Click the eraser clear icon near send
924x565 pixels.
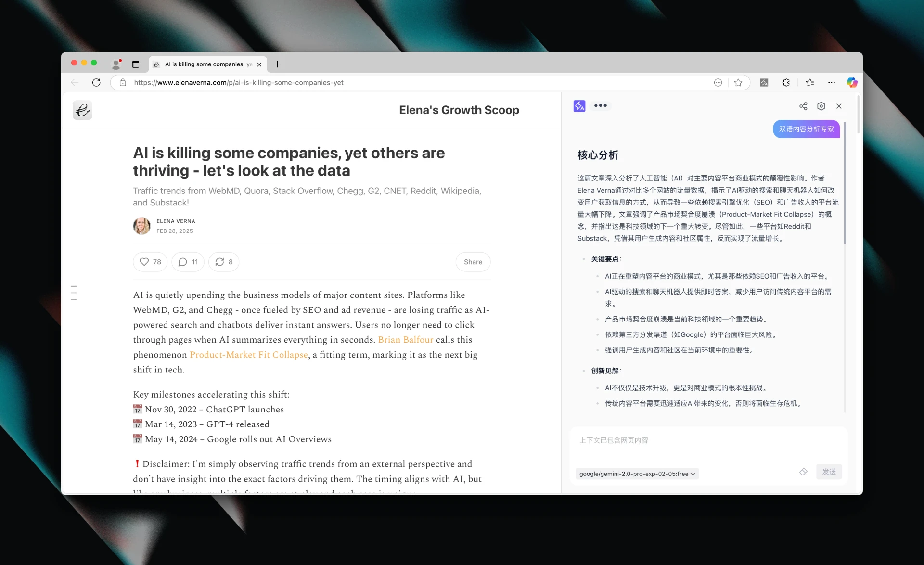(x=803, y=472)
